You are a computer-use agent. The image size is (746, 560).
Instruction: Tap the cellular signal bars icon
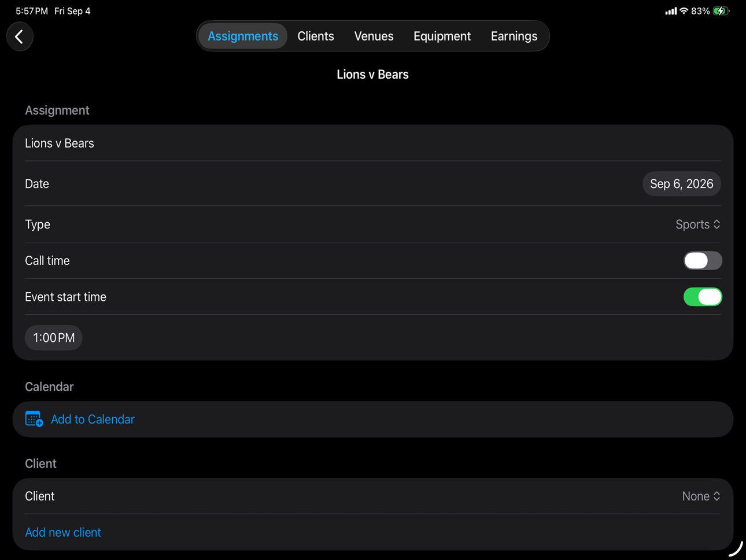[671, 11]
